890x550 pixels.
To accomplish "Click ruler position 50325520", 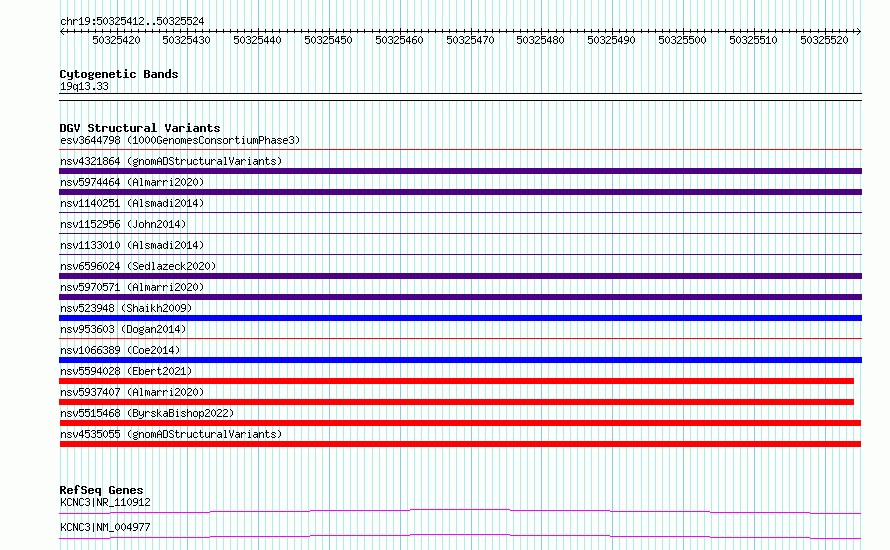I will coord(824,40).
